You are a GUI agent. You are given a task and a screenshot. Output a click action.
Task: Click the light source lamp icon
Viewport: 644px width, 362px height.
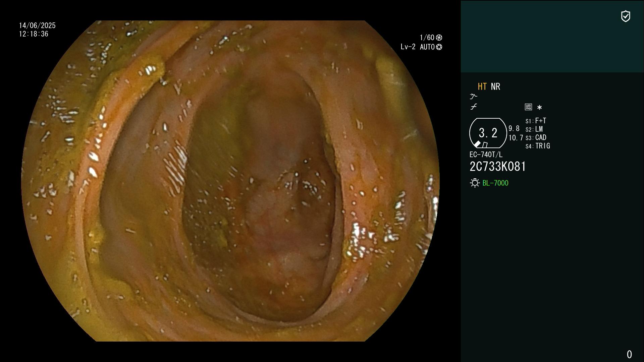pyautogui.click(x=475, y=183)
